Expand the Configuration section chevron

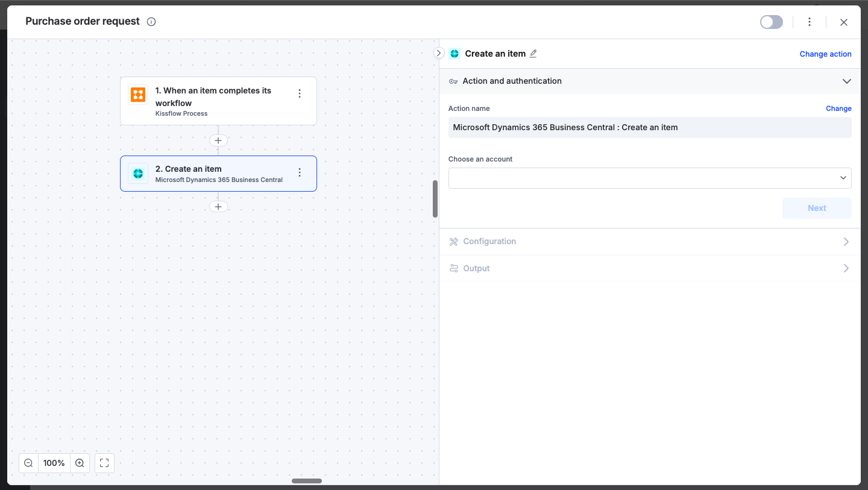pyautogui.click(x=846, y=241)
